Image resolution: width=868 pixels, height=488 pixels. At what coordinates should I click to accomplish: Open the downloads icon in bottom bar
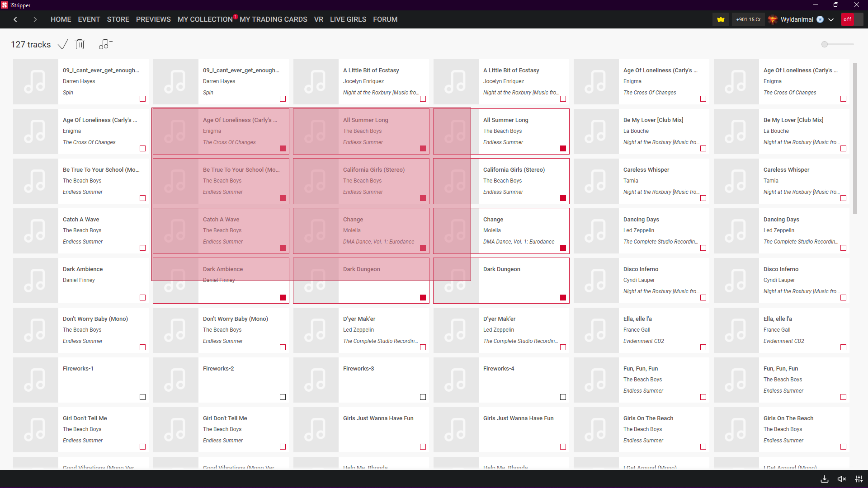825,479
